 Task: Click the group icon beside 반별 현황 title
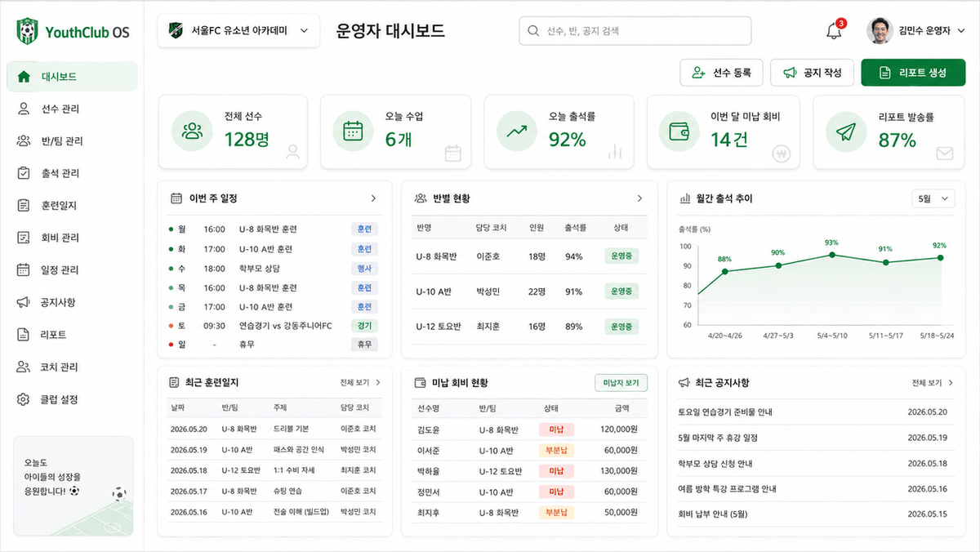(421, 198)
